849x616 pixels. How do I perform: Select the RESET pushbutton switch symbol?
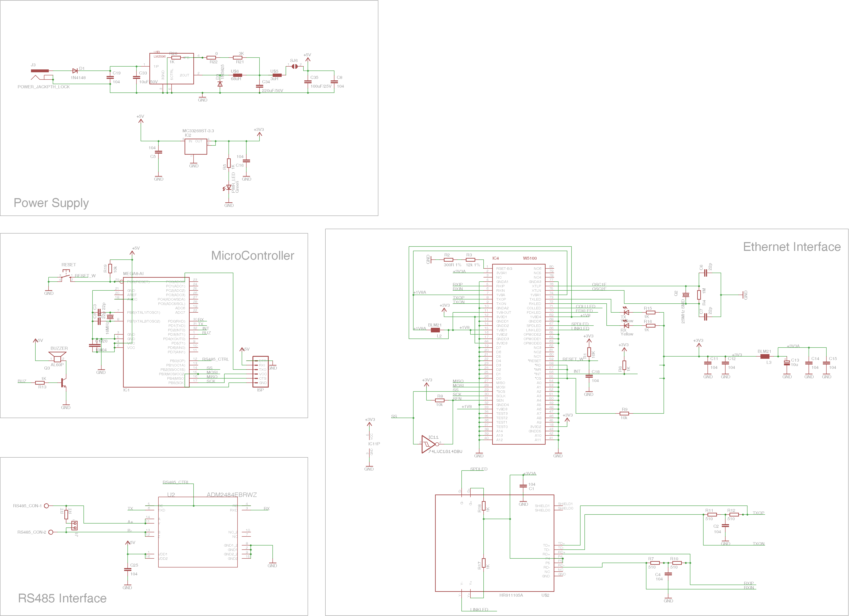pyautogui.click(x=66, y=276)
